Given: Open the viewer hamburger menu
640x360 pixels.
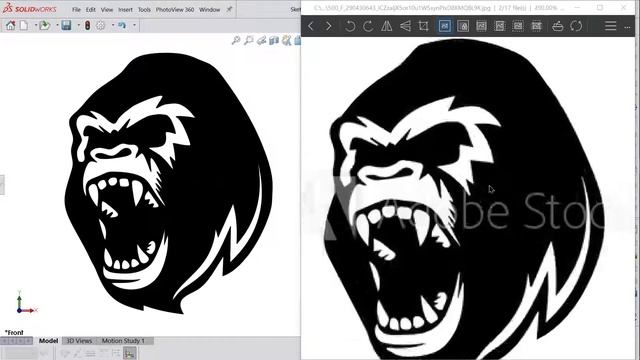Looking at the screenshot, I should tap(610, 26).
